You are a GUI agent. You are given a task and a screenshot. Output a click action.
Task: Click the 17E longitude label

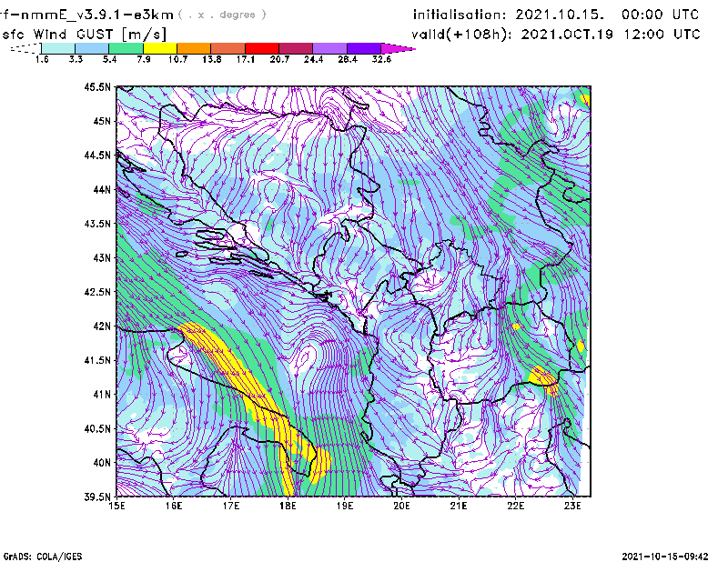coord(231,506)
